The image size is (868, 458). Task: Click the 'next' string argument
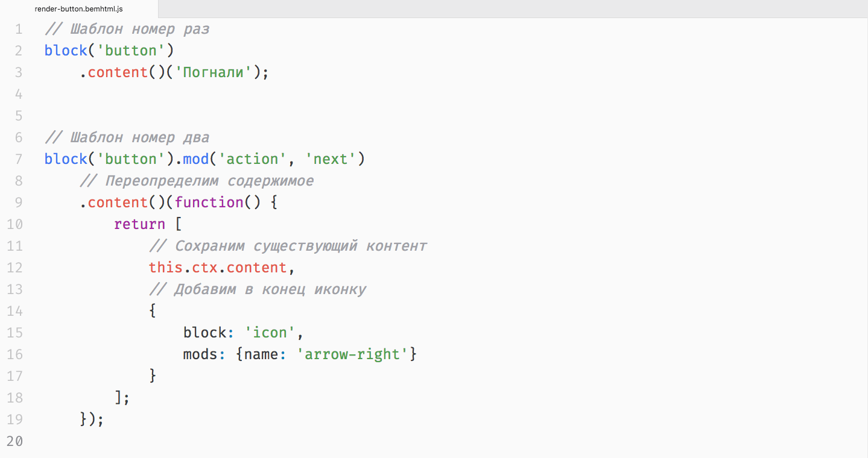[x=331, y=159]
